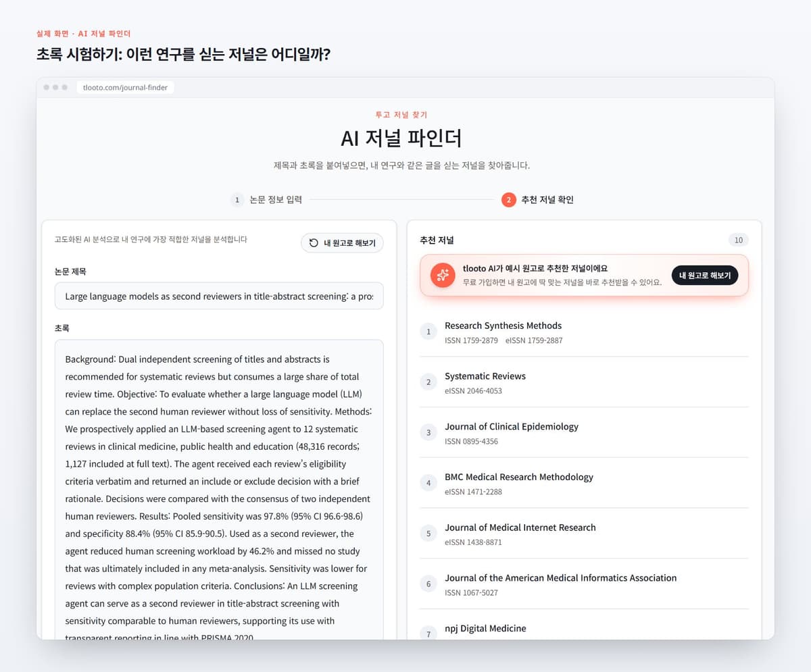
Task: Click the text ISSN 1067-5027
Action: [x=471, y=593]
